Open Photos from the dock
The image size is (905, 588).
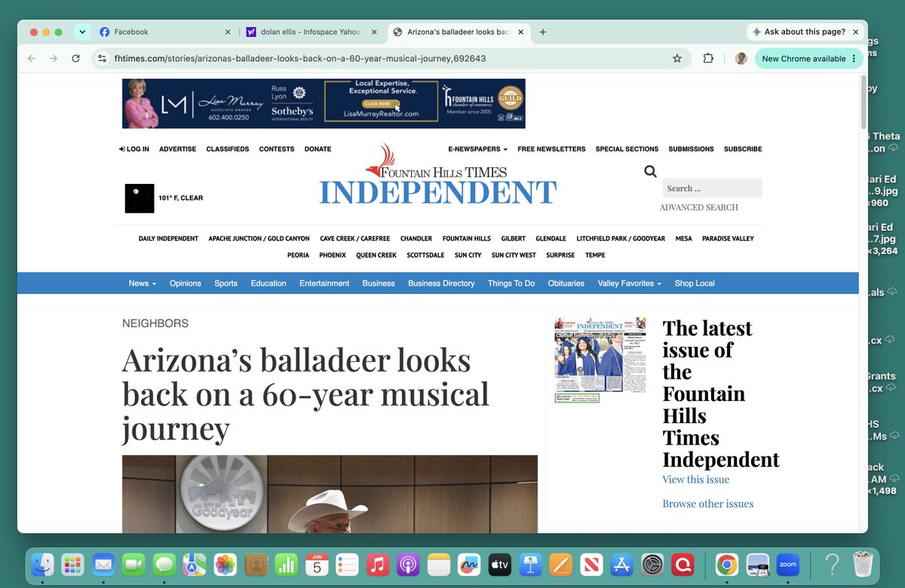[225, 564]
